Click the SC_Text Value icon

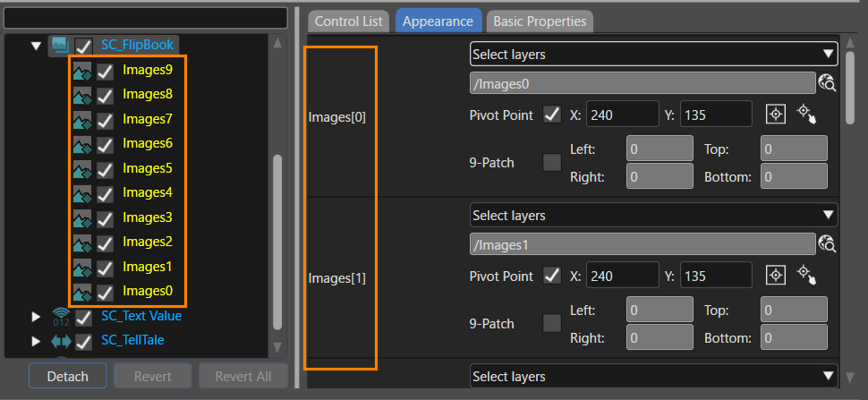point(61,317)
